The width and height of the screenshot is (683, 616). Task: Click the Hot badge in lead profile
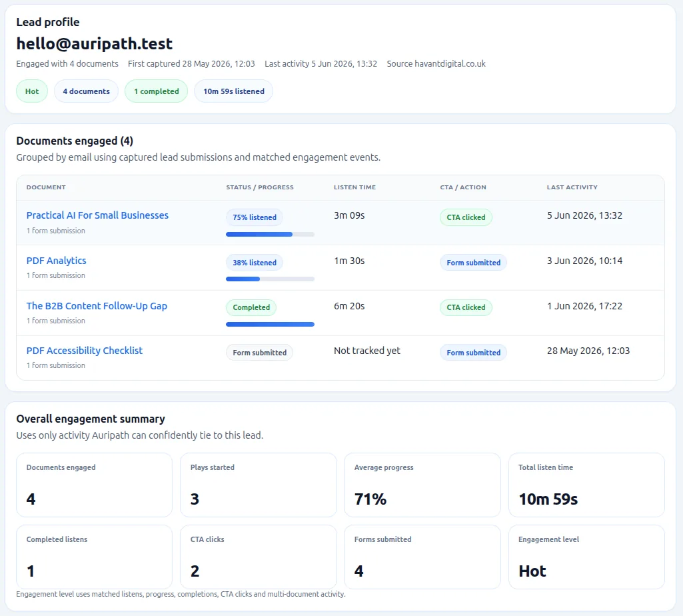coord(32,91)
